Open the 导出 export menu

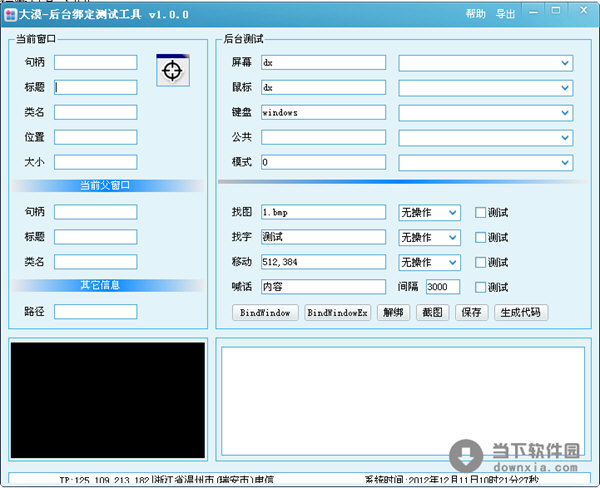[505, 14]
